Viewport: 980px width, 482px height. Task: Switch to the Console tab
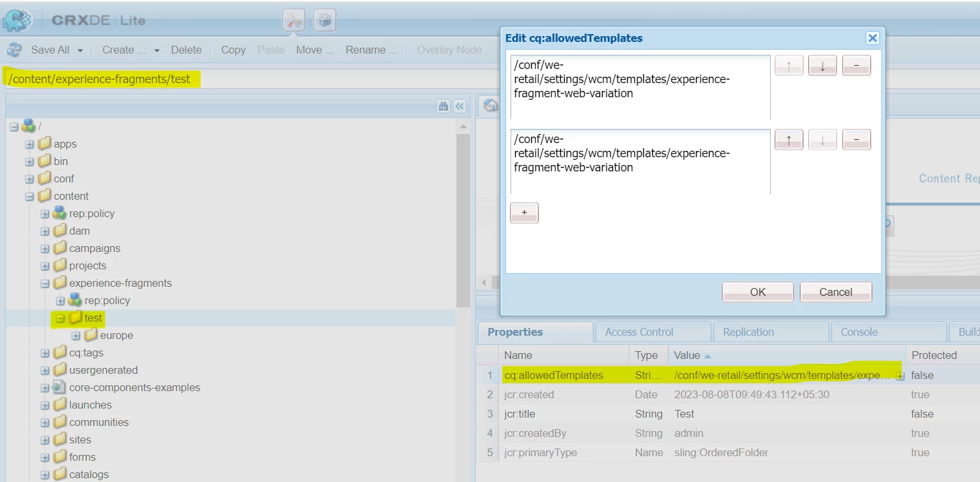(x=889, y=332)
